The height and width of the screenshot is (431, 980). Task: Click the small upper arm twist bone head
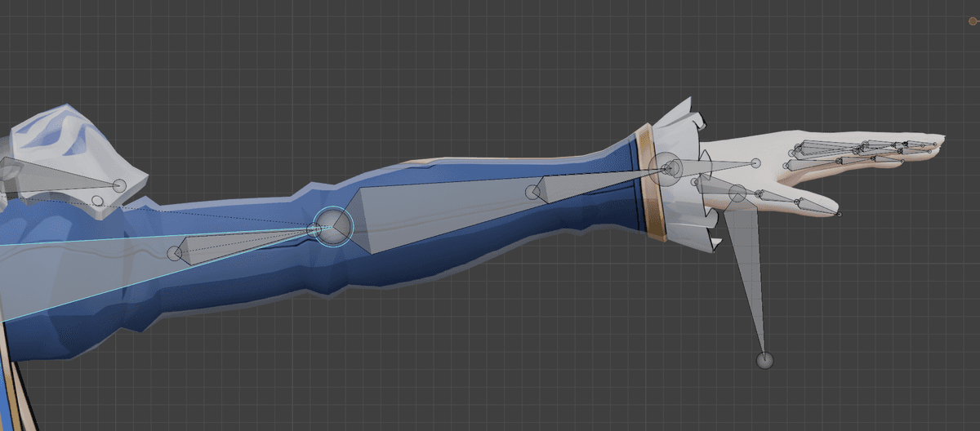click(x=174, y=254)
